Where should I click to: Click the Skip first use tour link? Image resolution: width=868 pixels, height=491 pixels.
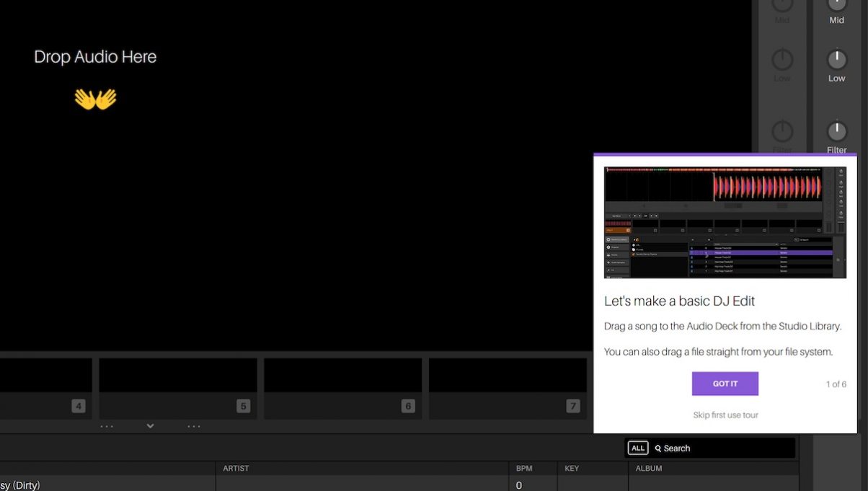coord(725,415)
